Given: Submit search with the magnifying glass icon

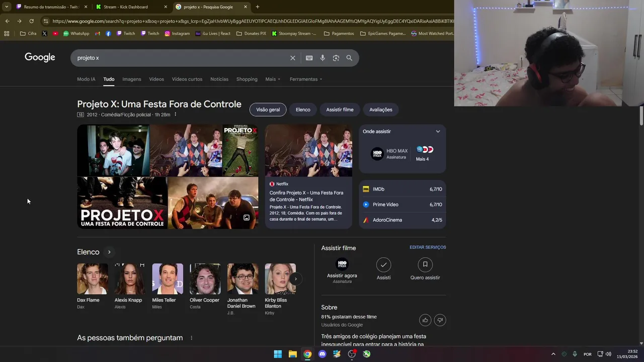Looking at the screenshot, I should tap(349, 58).
